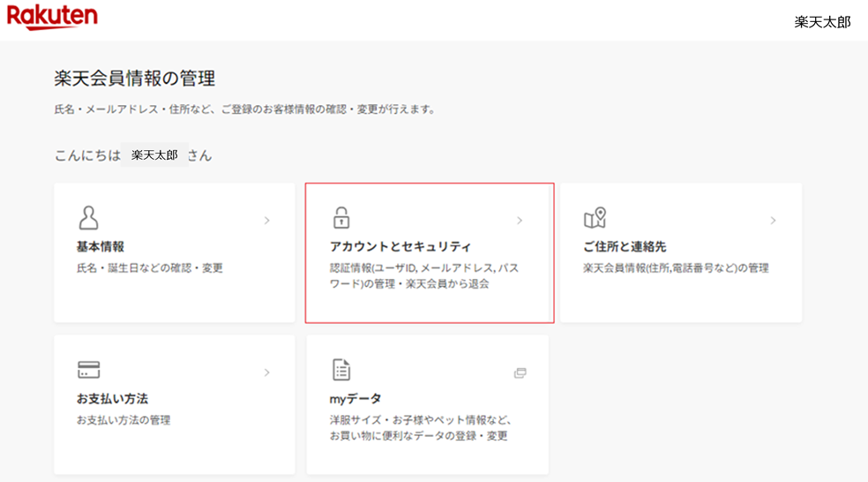Open the 基本情報 card title
The image size is (868, 482).
click(x=101, y=246)
